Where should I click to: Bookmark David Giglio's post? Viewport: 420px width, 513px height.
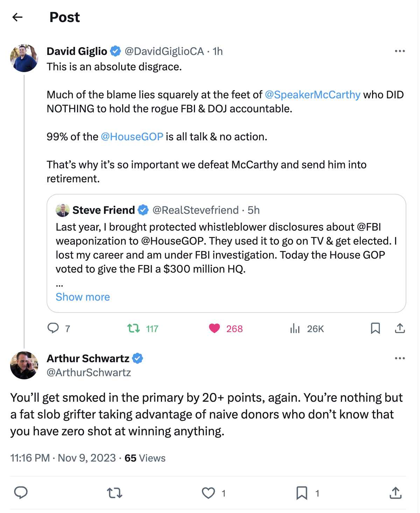(375, 328)
